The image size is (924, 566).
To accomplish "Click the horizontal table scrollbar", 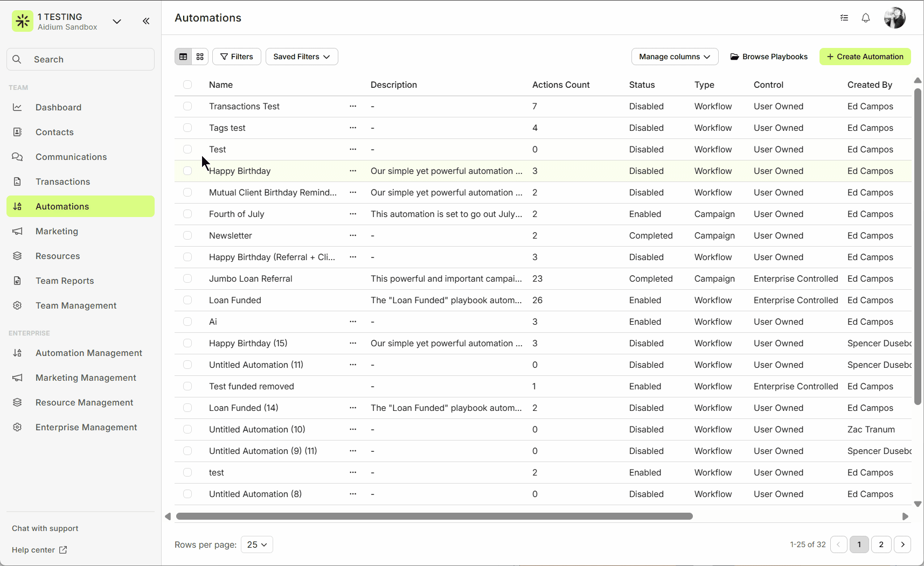I will point(434,516).
